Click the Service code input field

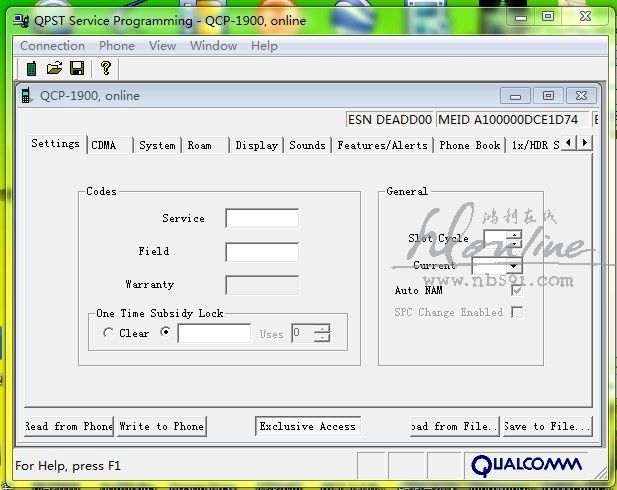[262, 218]
